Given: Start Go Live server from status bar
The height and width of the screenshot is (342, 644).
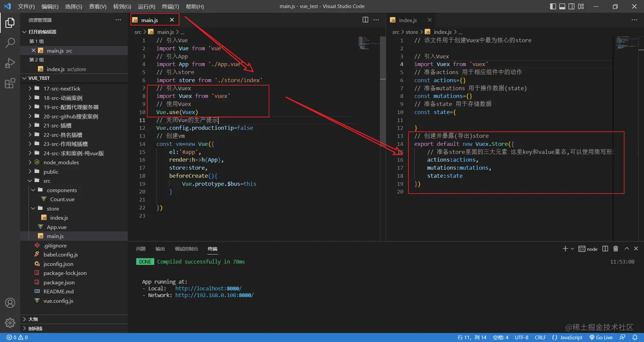Looking at the screenshot, I should click(x=601, y=337).
